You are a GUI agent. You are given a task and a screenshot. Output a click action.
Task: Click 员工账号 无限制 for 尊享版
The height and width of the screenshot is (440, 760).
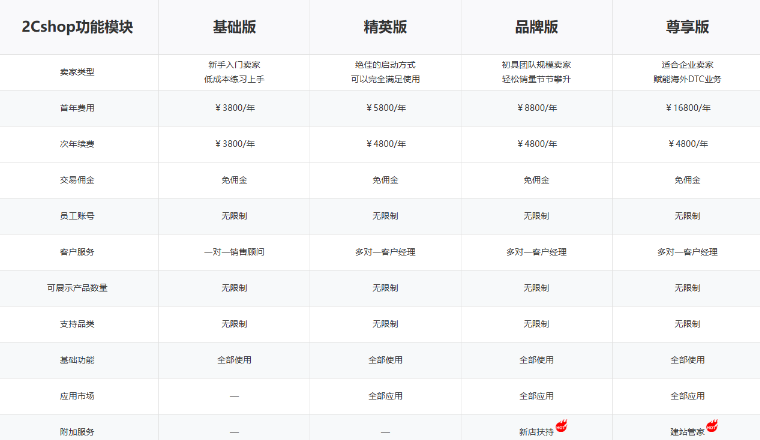click(x=687, y=216)
